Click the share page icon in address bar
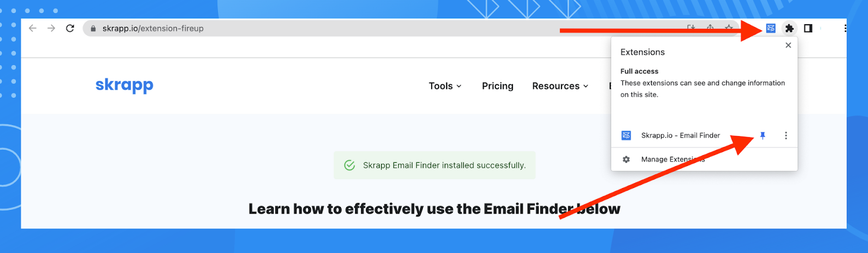868x253 pixels. click(x=710, y=28)
